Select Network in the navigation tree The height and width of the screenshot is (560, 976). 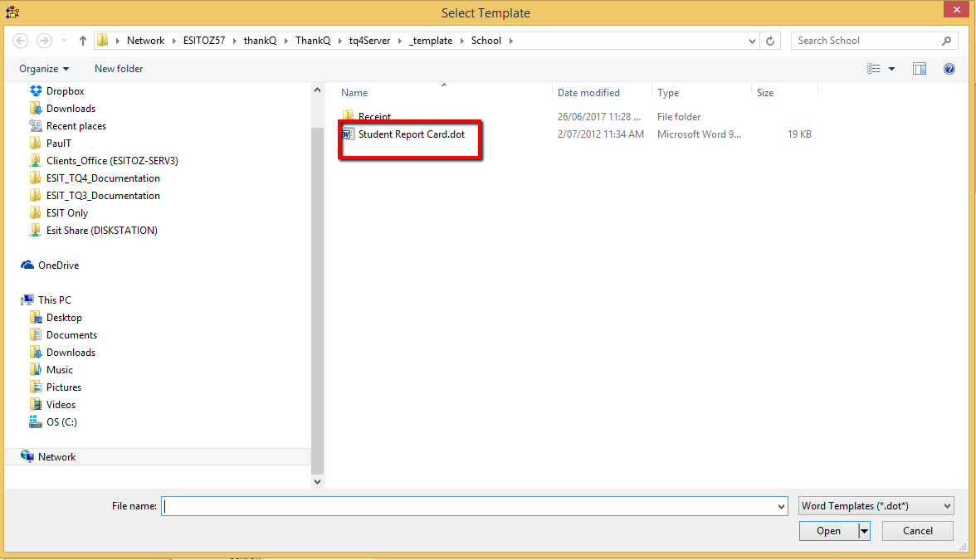(56, 457)
